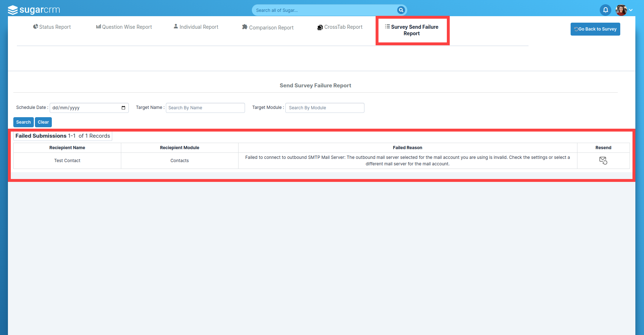Open the Individual Report tab
The width and height of the screenshot is (644, 335).
tap(196, 27)
